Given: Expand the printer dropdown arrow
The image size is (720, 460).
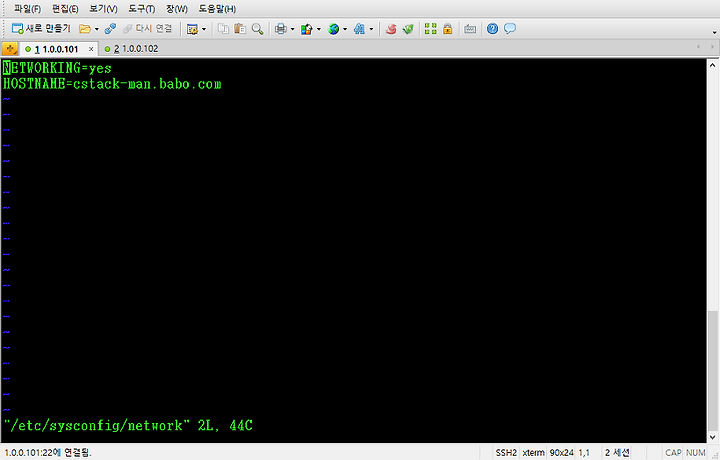Looking at the screenshot, I should 292,29.
